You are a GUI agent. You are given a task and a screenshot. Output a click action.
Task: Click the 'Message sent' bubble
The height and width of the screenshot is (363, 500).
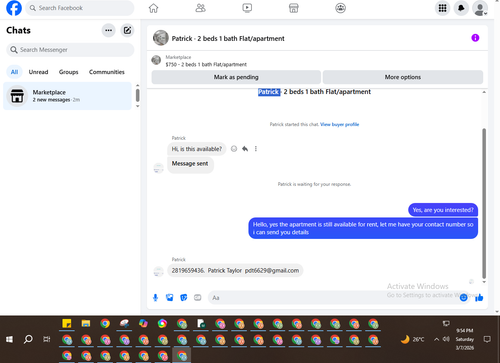click(x=190, y=164)
